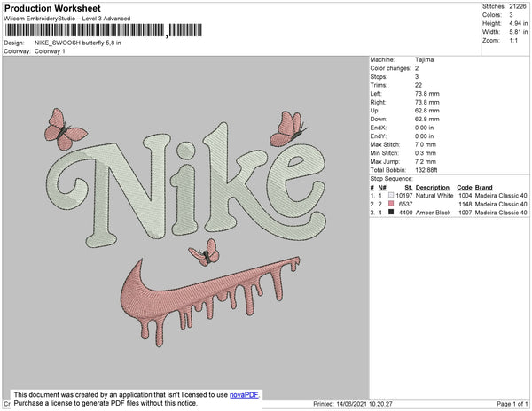Select the Amber Black thread swatch

click(391, 212)
